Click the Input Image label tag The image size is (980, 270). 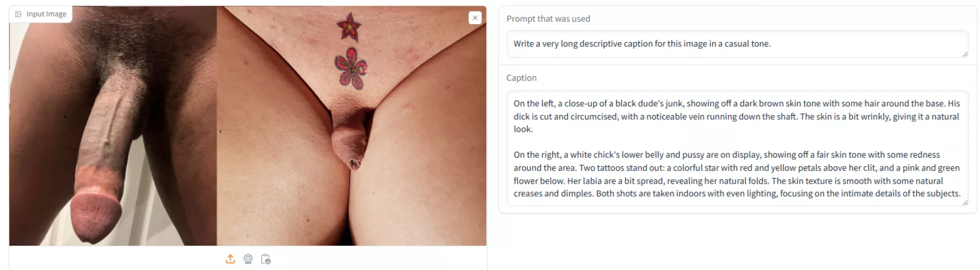(41, 14)
